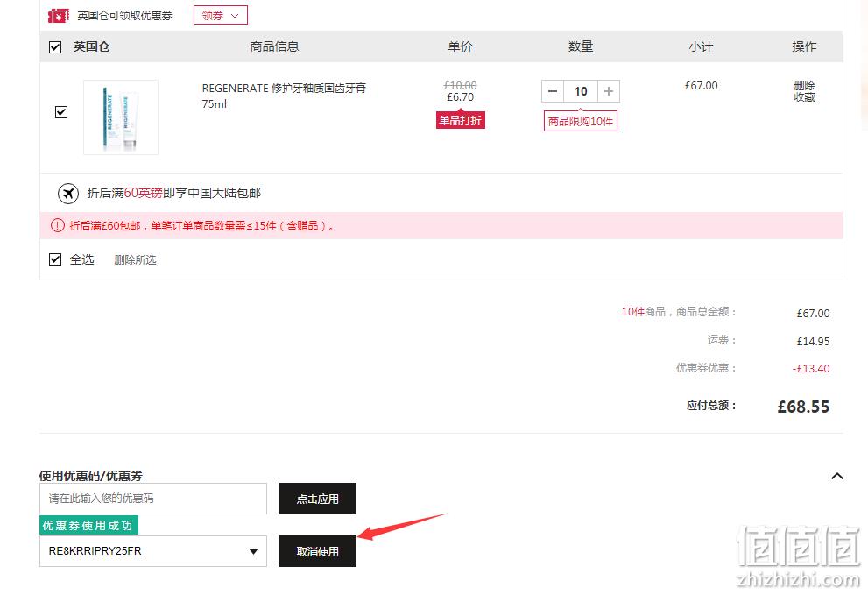Click the 优惠券使用成功 success label
The width and height of the screenshot is (868, 595).
(88, 525)
